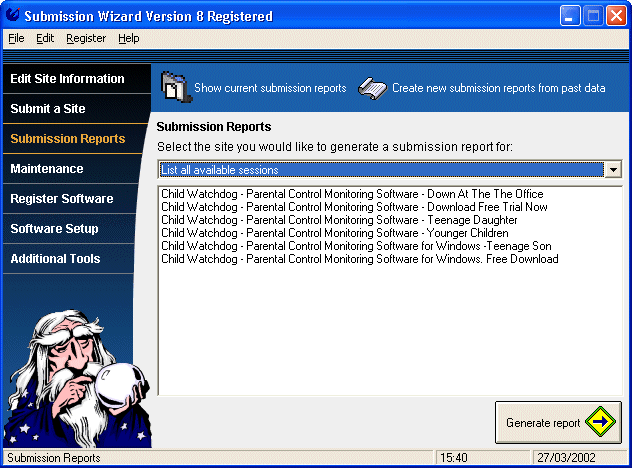Open the Maintenance section
This screenshot has height=468, width=632.
72,168
